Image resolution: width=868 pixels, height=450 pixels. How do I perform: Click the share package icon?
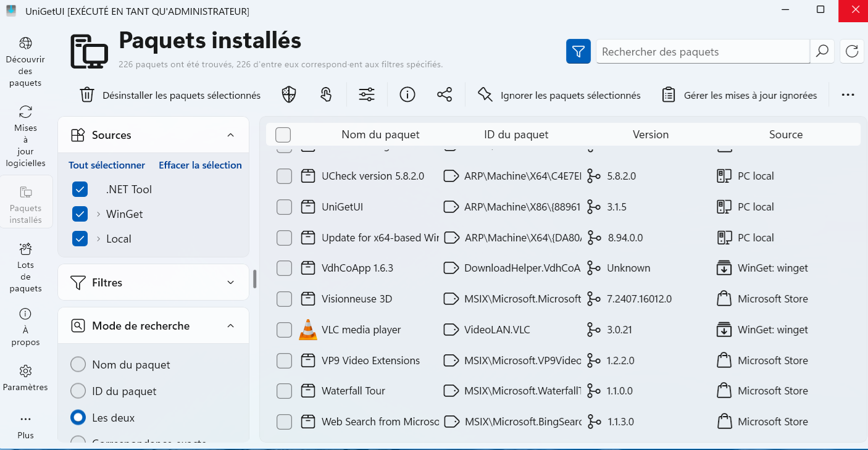tap(444, 94)
